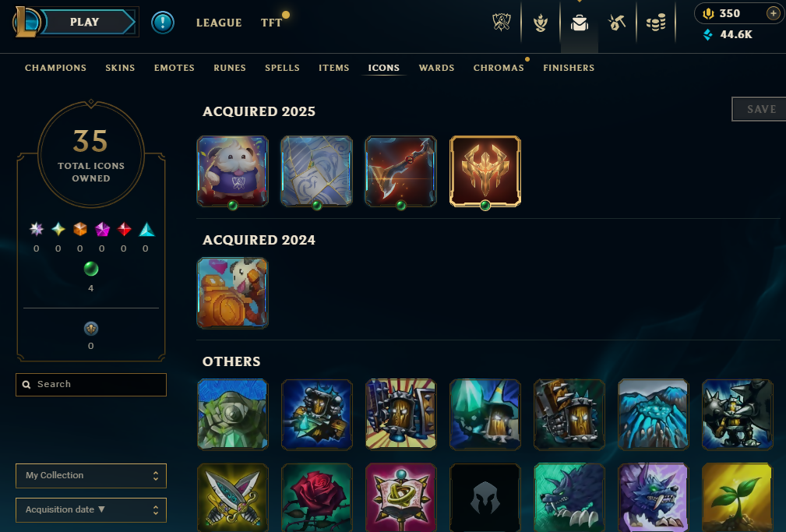Viewport: 786px width, 532px height.
Task: Select the red rose summoner icon
Action: pyautogui.click(x=317, y=498)
